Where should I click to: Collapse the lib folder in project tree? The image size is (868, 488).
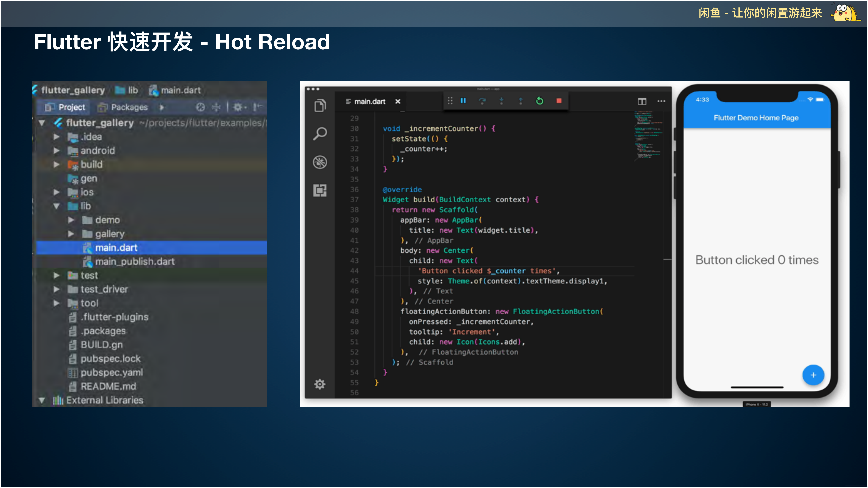(x=56, y=206)
